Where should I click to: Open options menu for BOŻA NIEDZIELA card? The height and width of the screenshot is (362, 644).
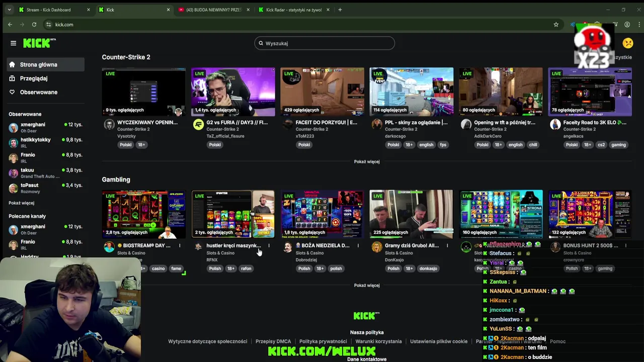(358, 245)
